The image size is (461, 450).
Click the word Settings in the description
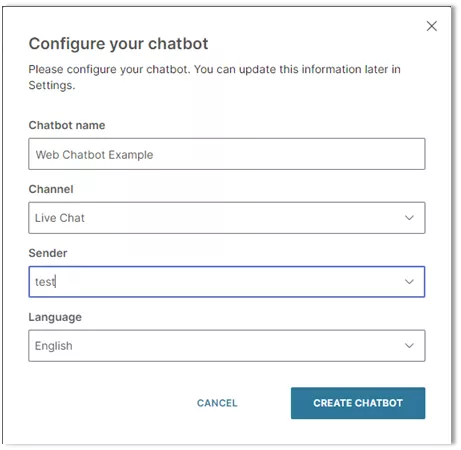(51, 86)
